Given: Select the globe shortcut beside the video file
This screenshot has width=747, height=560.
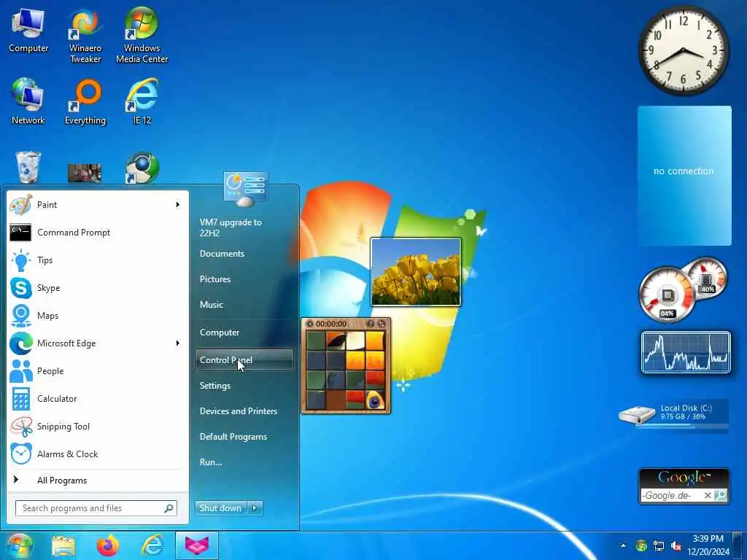Looking at the screenshot, I should tap(142, 168).
